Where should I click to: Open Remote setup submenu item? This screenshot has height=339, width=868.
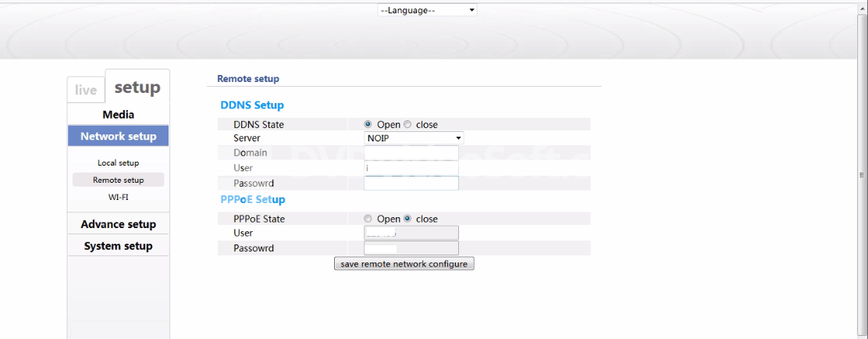118,180
